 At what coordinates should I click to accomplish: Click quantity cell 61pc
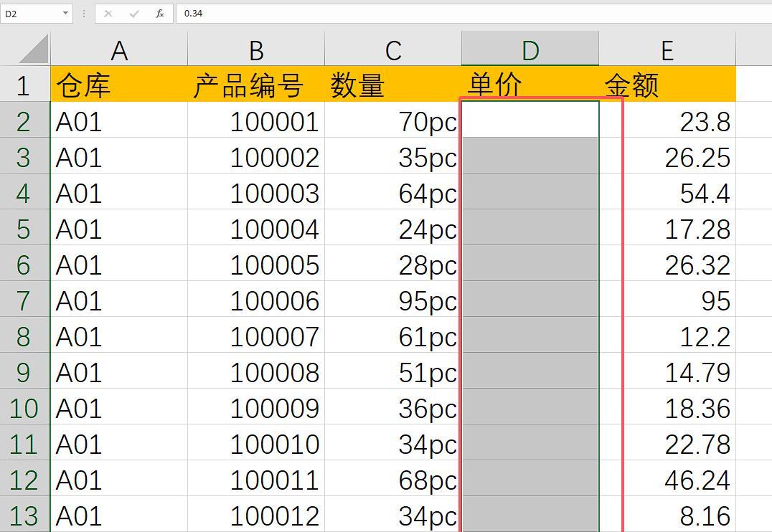pos(393,336)
